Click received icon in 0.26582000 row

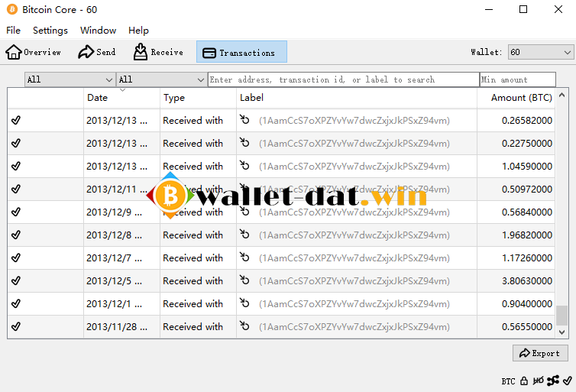[x=244, y=119]
